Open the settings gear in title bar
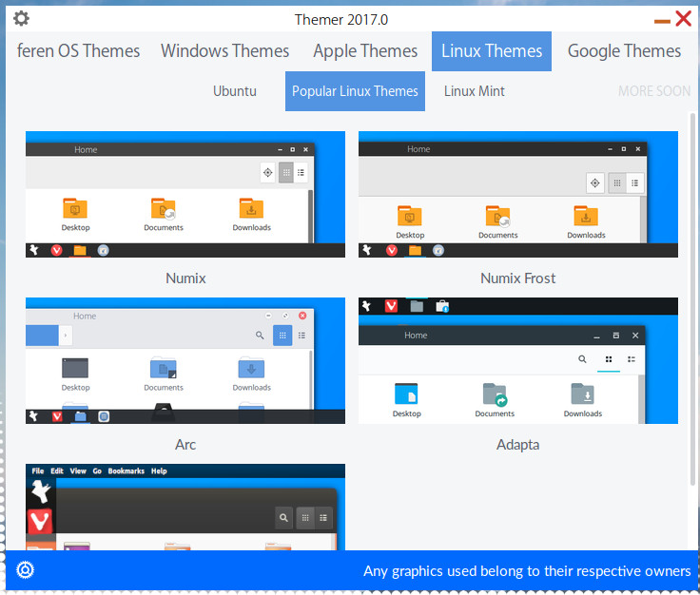This screenshot has width=700, height=595. point(21,19)
